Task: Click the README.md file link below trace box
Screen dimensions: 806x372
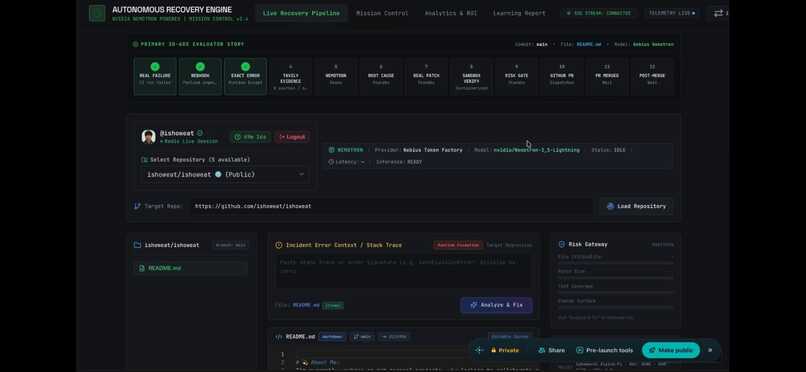Action: click(306, 305)
